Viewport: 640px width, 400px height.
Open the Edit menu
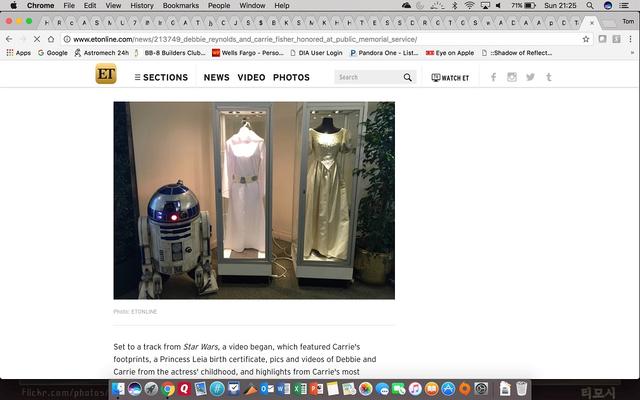tap(90, 5)
